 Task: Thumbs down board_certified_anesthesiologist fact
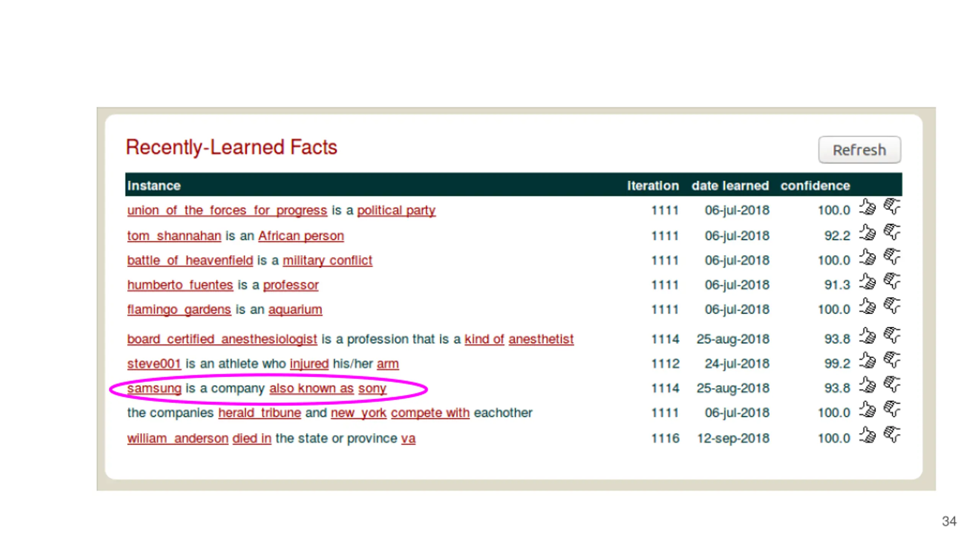click(x=892, y=336)
